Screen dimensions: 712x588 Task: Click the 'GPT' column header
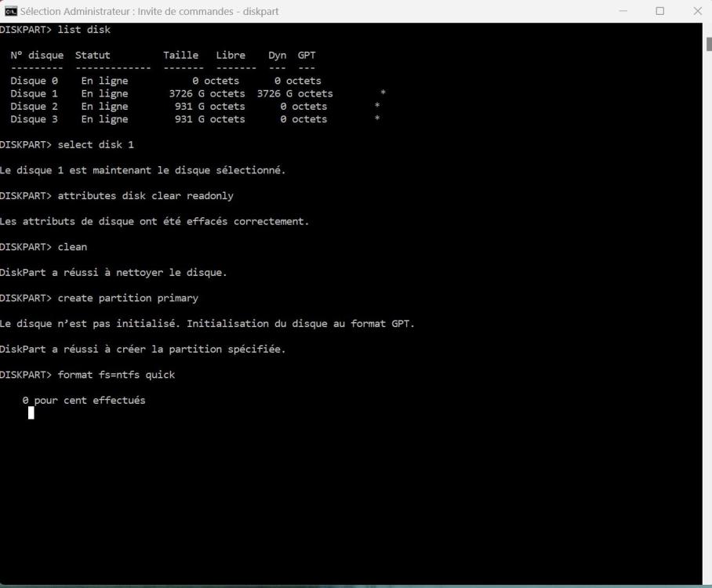tap(307, 56)
